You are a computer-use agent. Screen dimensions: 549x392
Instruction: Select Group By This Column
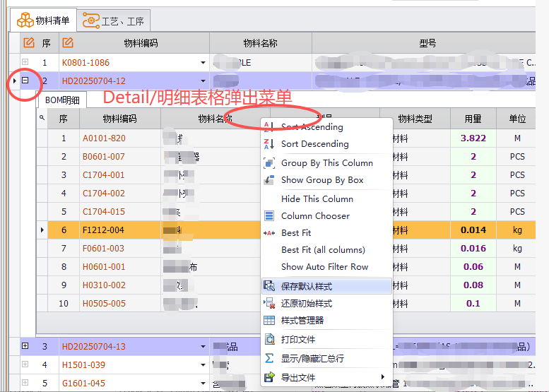(x=326, y=163)
